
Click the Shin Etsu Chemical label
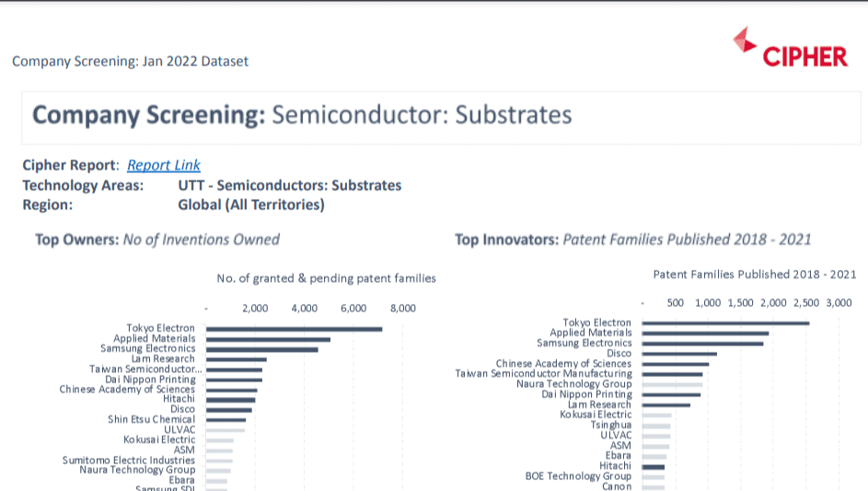coord(152,420)
